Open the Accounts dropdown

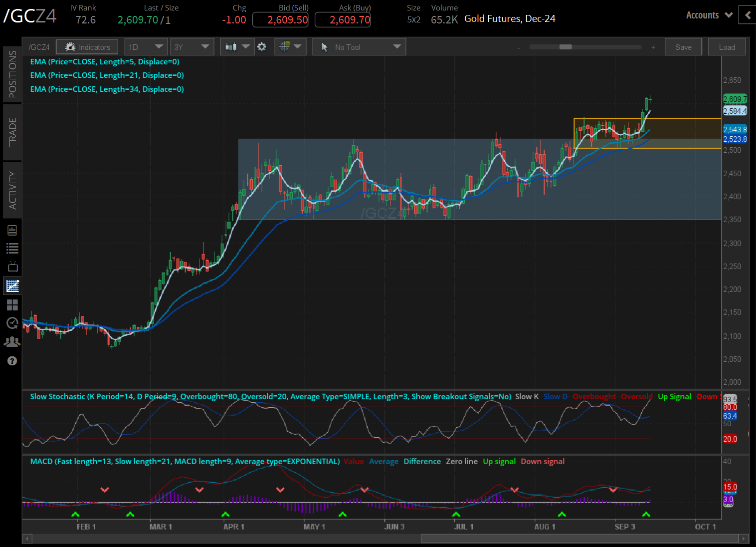[x=708, y=15]
